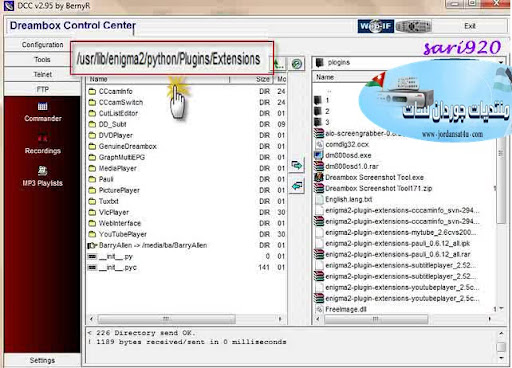Click the refresh directory icon
This screenshot has width=512, height=368.
[x=297, y=63]
